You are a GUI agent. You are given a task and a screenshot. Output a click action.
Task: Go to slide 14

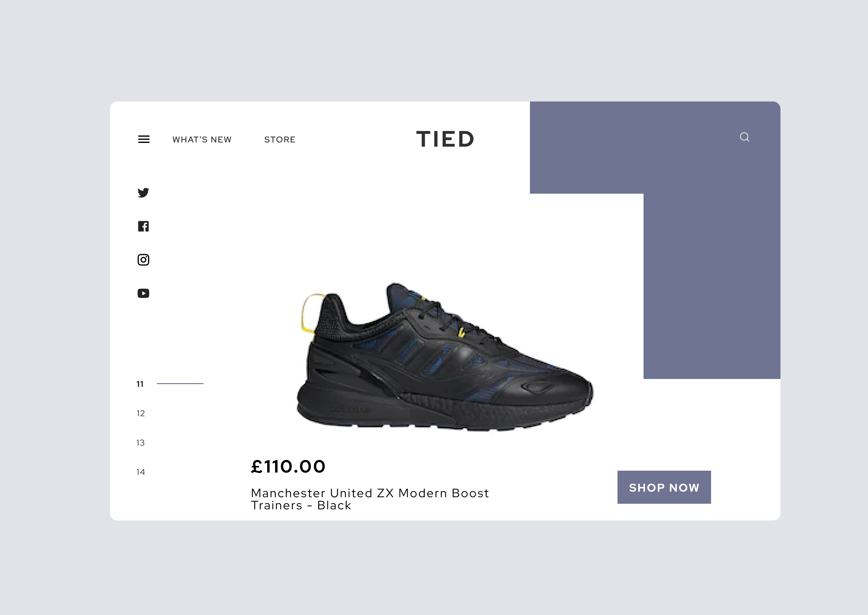pos(140,472)
